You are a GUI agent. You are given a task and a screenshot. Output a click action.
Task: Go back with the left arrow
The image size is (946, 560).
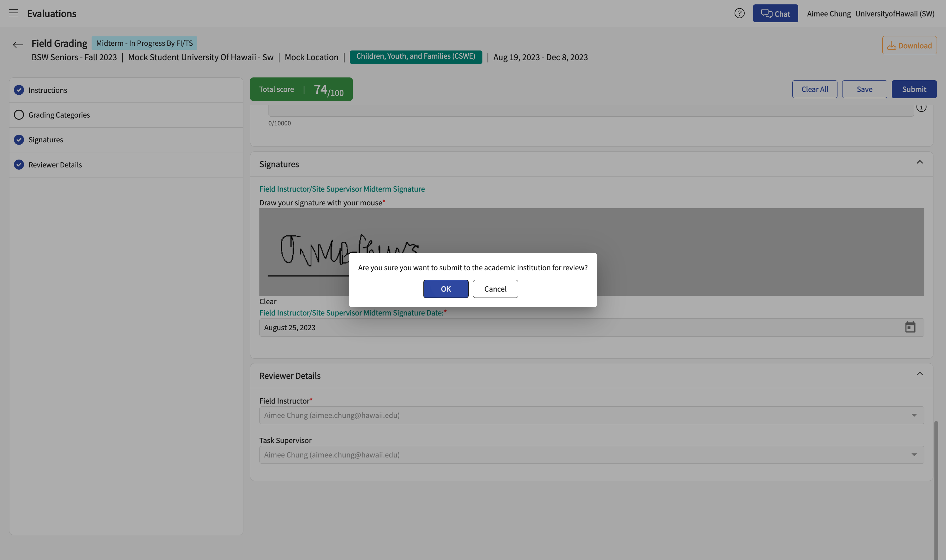[18, 45]
